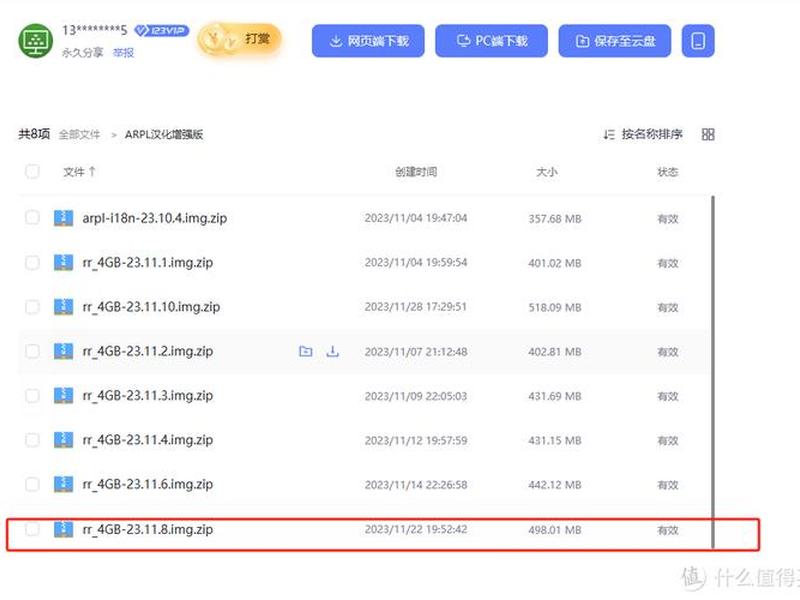Check the box for rr_4GB-23.11.10.img.zip
Screen dimensions: 800x600
32,307
